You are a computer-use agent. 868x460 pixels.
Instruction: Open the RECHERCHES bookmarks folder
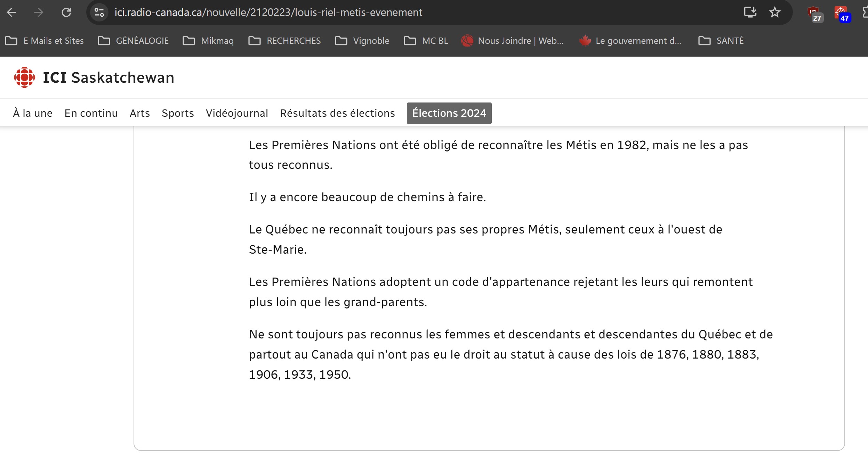[284, 41]
